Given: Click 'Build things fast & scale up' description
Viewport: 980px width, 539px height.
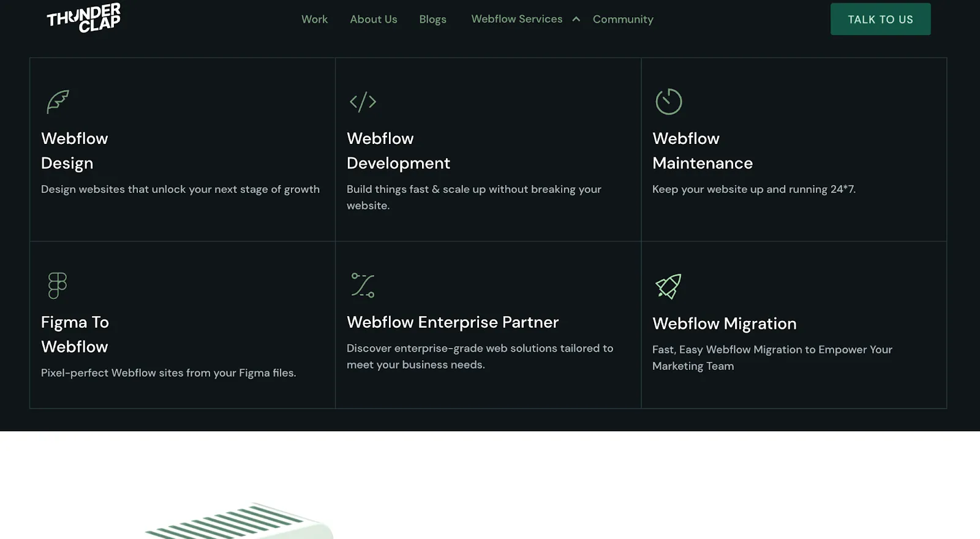Looking at the screenshot, I should pyautogui.click(x=474, y=197).
